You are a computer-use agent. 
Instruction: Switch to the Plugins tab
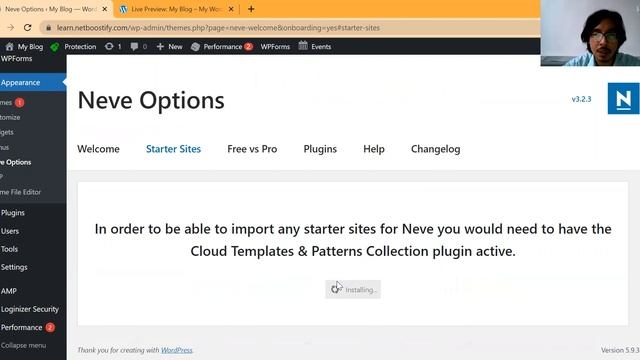(320, 149)
